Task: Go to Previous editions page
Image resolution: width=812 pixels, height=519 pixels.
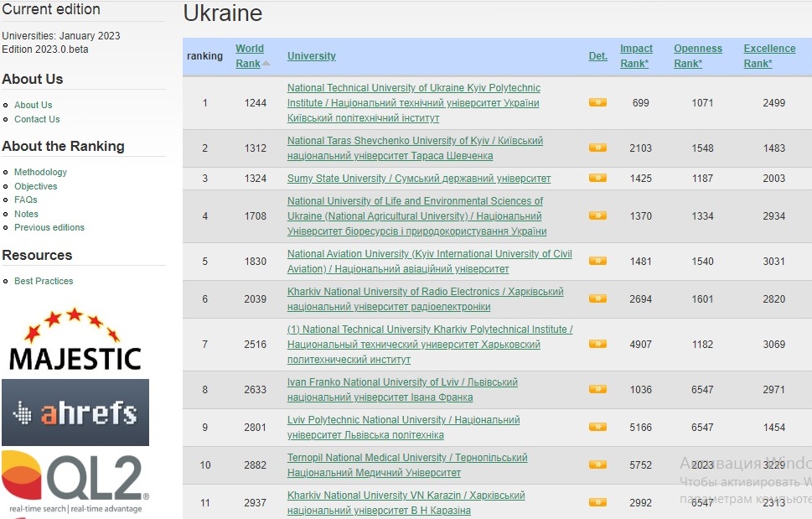Action: click(x=49, y=227)
